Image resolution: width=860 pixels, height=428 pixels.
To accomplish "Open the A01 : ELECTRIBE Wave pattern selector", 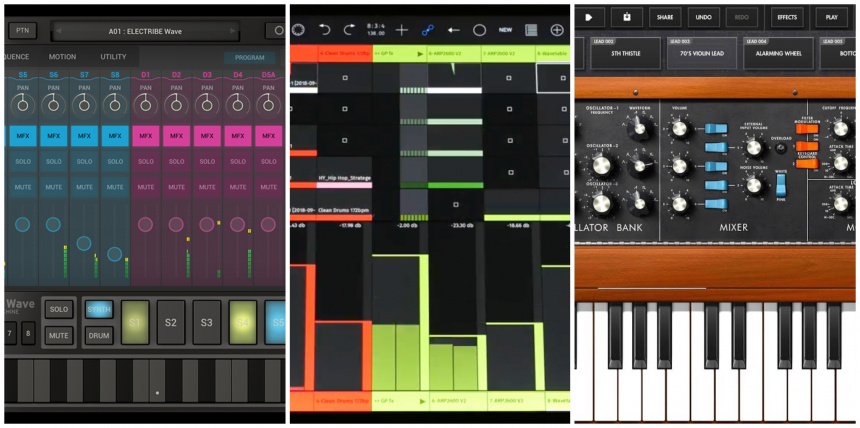I will click(x=145, y=31).
